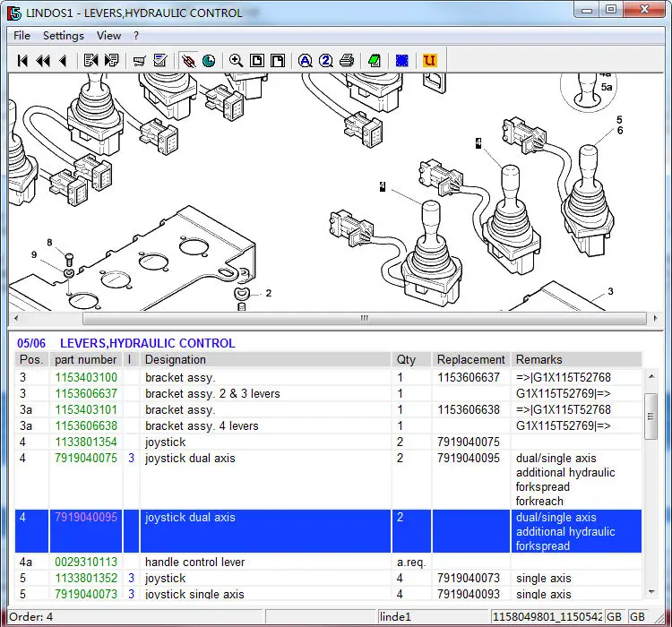This screenshot has height=627, width=672.
Task: Click the magnifier zoom-in icon
Action: (237, 60)
